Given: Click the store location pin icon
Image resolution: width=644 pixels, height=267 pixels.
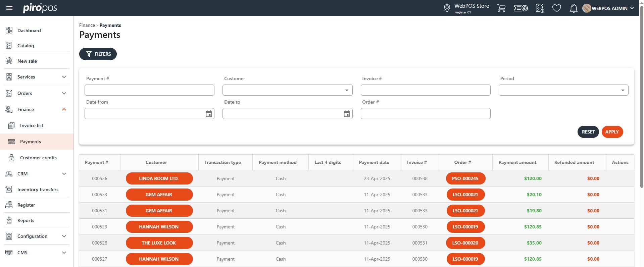Looking at the screenshot, I should click(x=447, y=8).
